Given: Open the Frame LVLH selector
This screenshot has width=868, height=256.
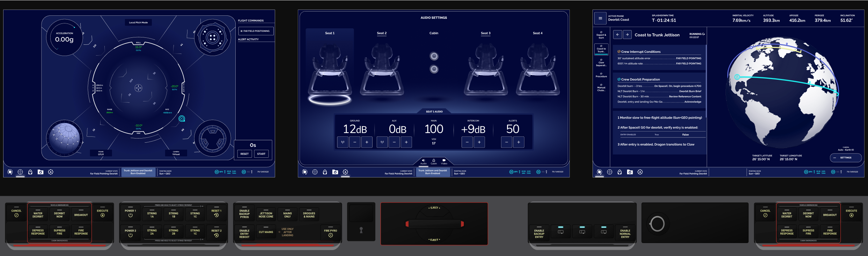Looking at the screenshot, I should pyautogui.click(x=101, y=153).
